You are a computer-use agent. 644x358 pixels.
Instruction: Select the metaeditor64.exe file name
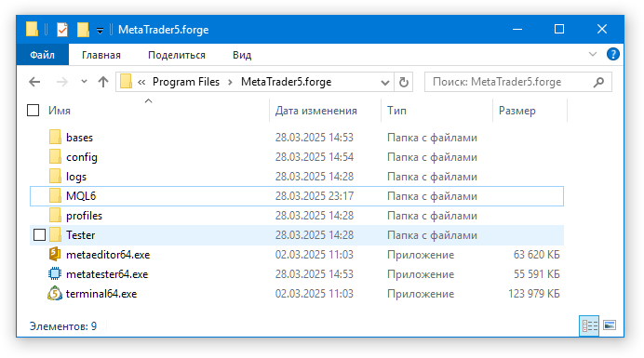click(108, 255)
